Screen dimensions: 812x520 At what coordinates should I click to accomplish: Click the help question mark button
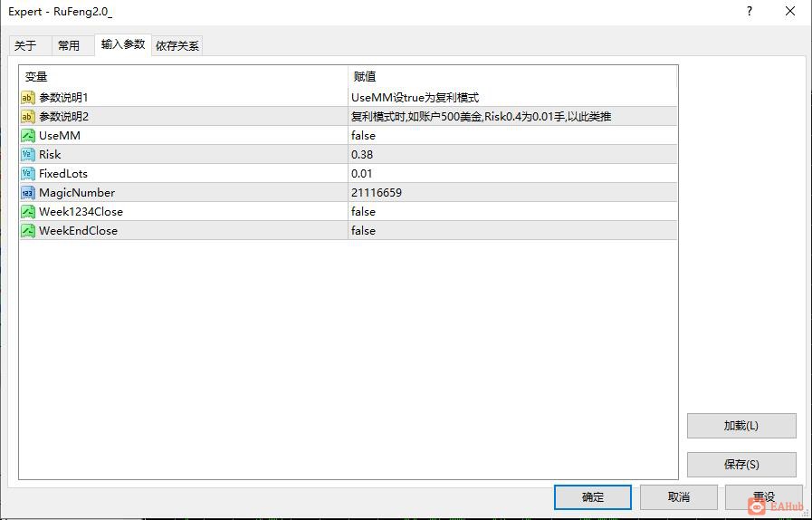tap(750, 12)
